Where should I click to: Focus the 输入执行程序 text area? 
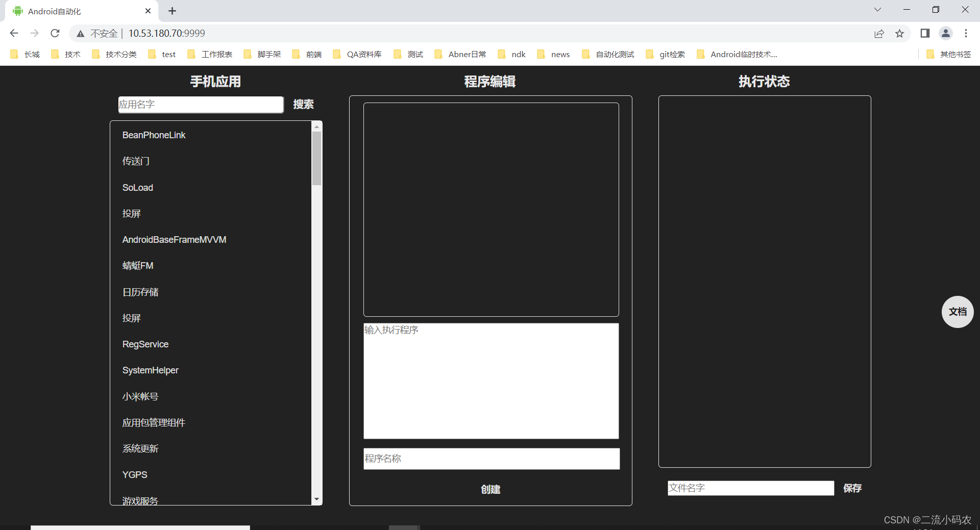click(491, 381)
